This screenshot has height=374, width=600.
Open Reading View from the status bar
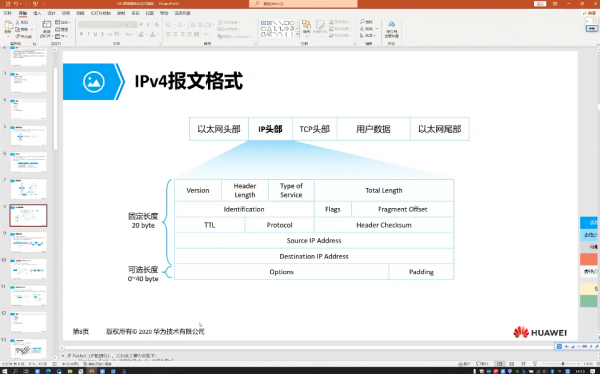(523, 363)
